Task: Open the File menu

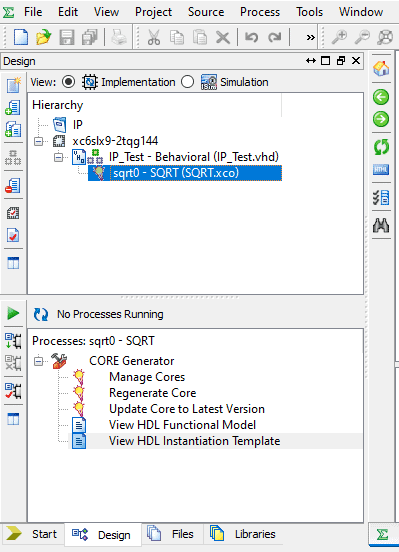Action: 33,12
